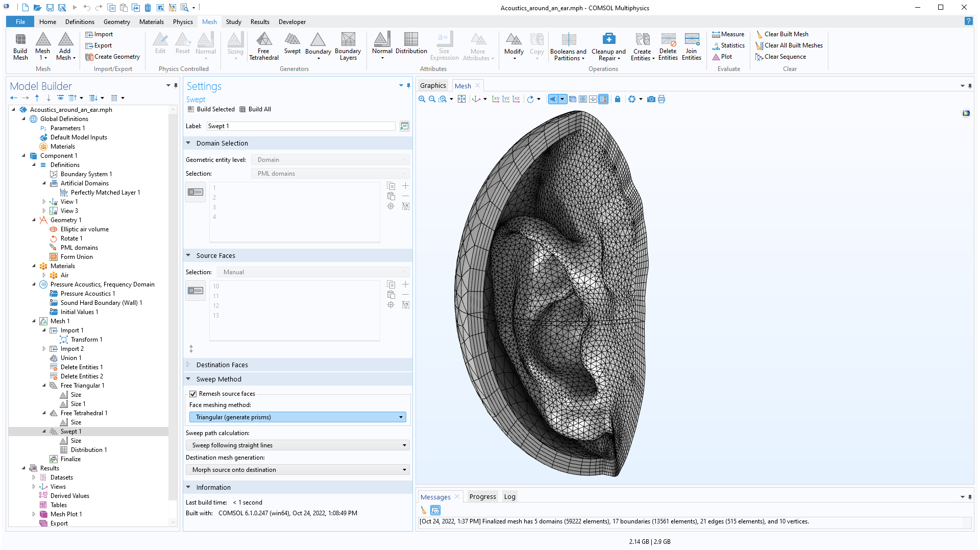
Task: Clear messages with broom icon
Action: click(x=424, y=510)
